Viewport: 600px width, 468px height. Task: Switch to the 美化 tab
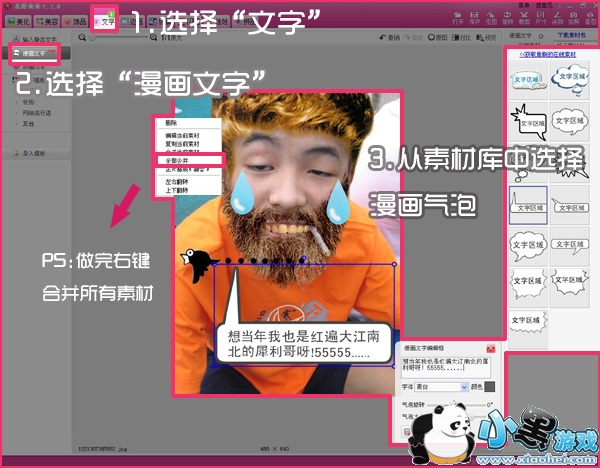coord(19,22)
